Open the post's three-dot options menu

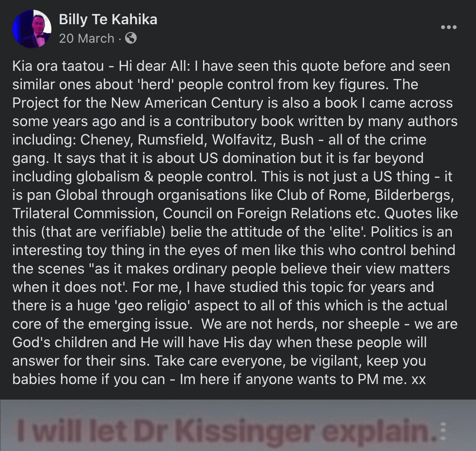(x=448, y=28)
